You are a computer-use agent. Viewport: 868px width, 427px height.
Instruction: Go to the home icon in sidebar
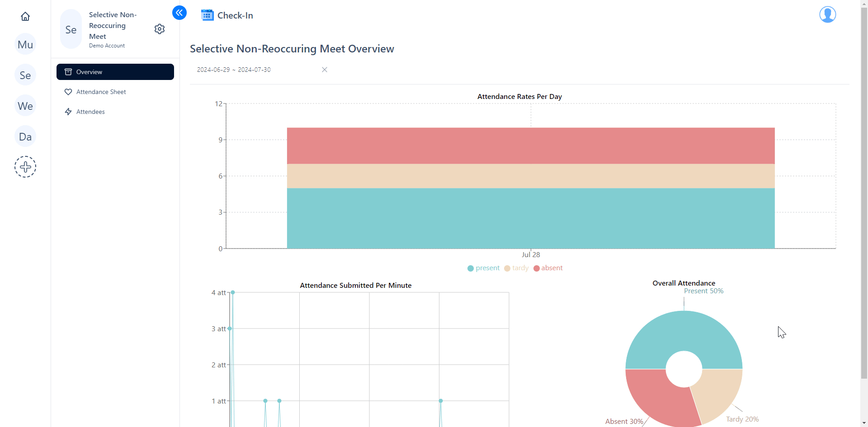pyautogui.click(x=25, y=17)
